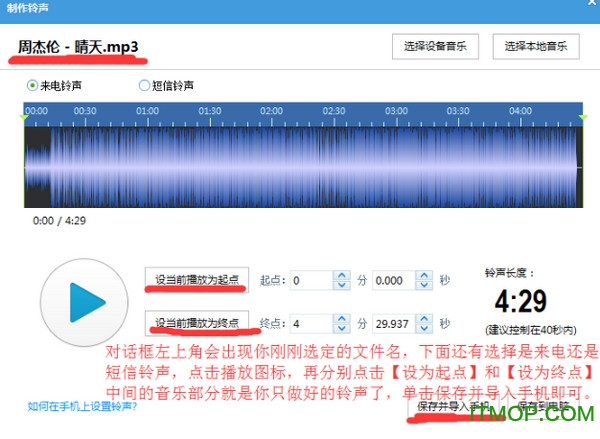
Task: Increase start point minutes with up arrow
Action: tap(342, 276)
